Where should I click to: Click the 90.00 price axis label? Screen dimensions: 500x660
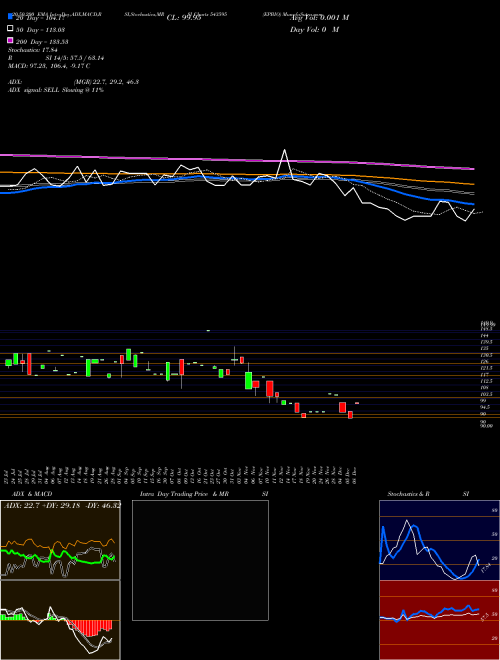tap(486, 426)
